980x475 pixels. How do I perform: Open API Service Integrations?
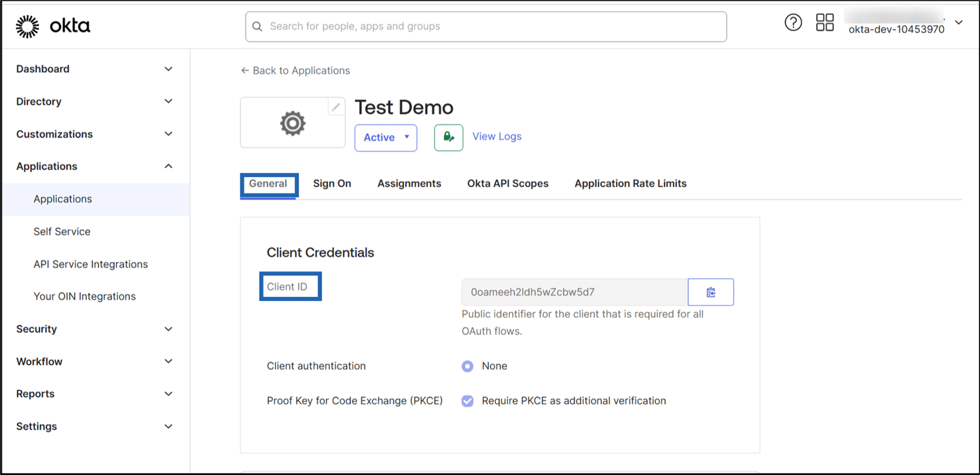[90, 264]
